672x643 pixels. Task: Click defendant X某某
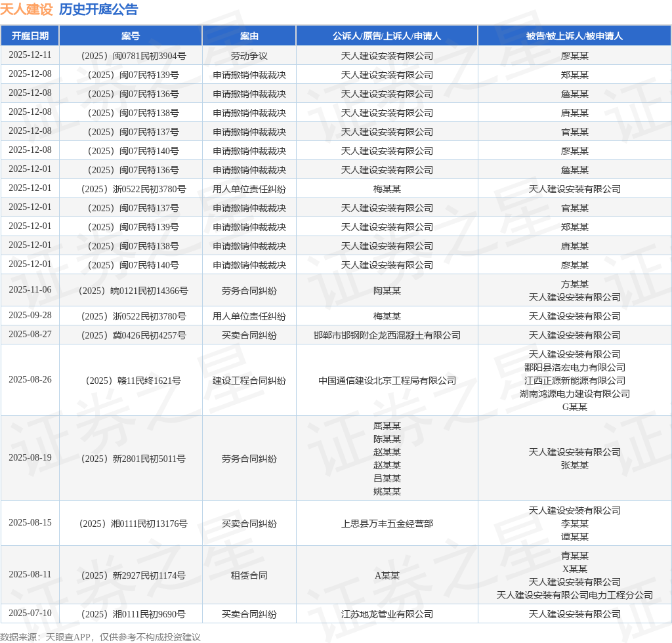click(x=575, y=570)
